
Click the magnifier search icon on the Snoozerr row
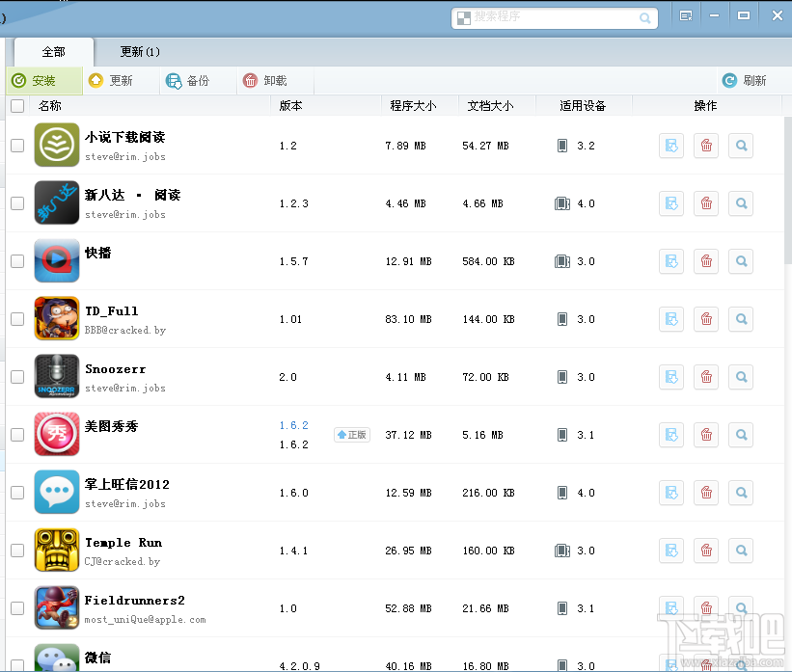tap(741, 377)
